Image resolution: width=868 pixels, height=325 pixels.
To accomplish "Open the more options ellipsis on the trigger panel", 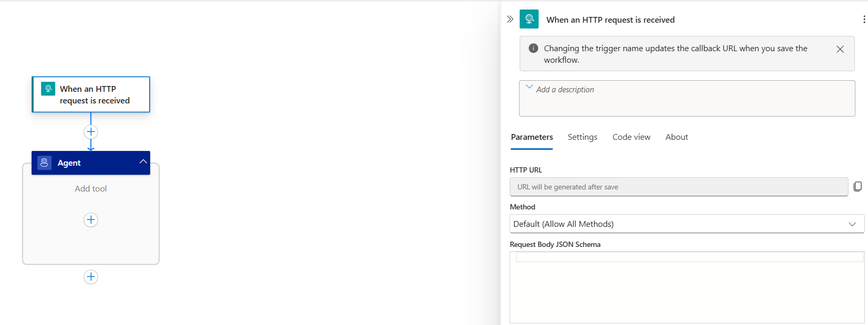I will tap(864, 18).
